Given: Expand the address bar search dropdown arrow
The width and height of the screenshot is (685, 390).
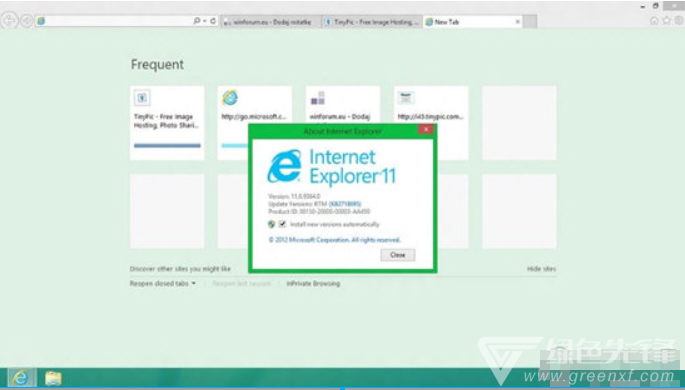Looking at the screenshot, I should 204,21.
